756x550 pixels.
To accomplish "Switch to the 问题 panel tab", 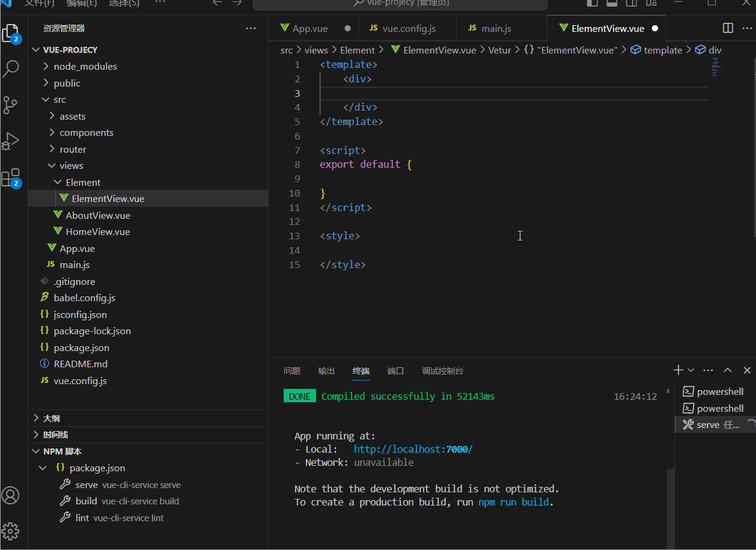I will coord(292,371).
